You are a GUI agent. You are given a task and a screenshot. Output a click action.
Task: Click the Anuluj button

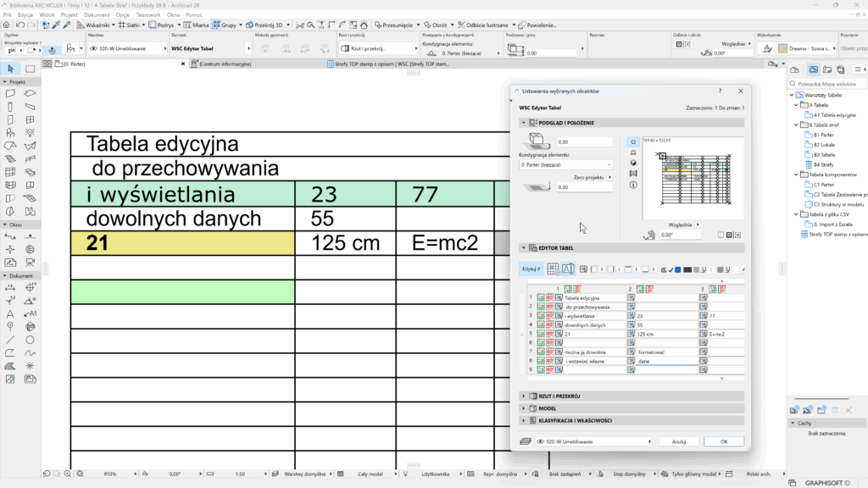678,441
